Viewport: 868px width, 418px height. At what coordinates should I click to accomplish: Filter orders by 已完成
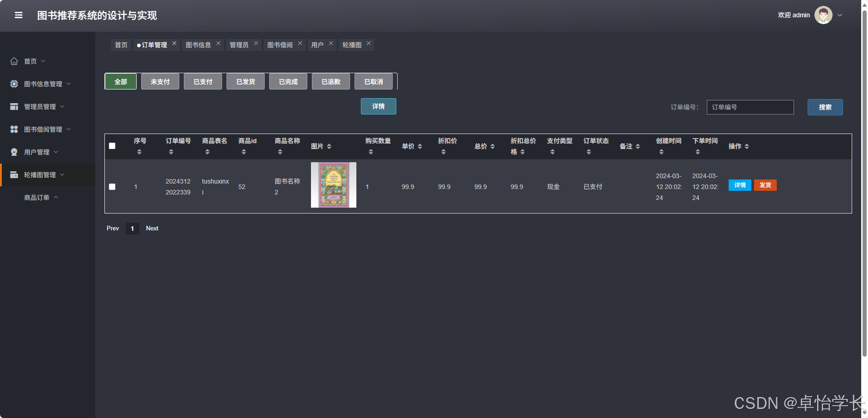pyautogui.click(x=288, y=81)
